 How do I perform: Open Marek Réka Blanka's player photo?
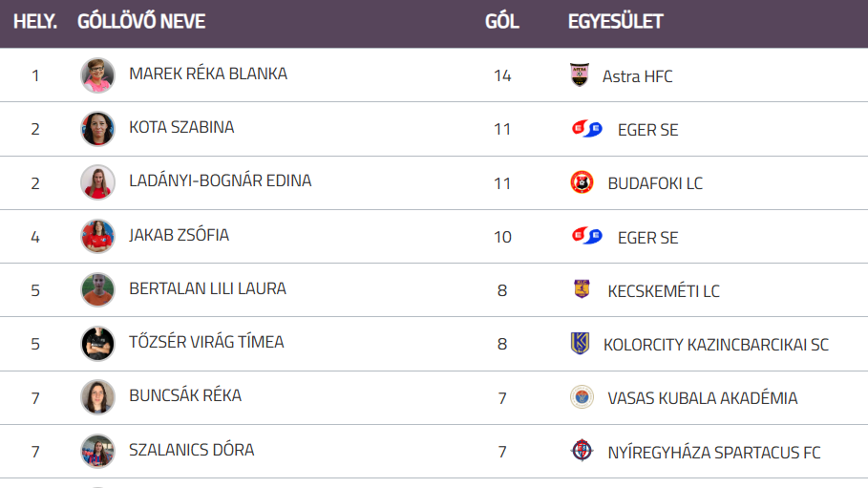click(x=97, y=74)
